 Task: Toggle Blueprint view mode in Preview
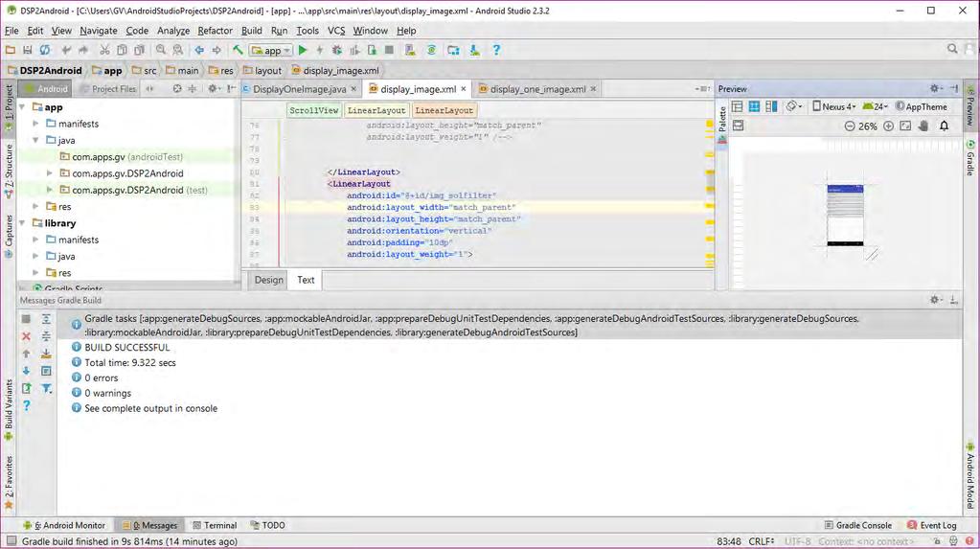point(754,107)
